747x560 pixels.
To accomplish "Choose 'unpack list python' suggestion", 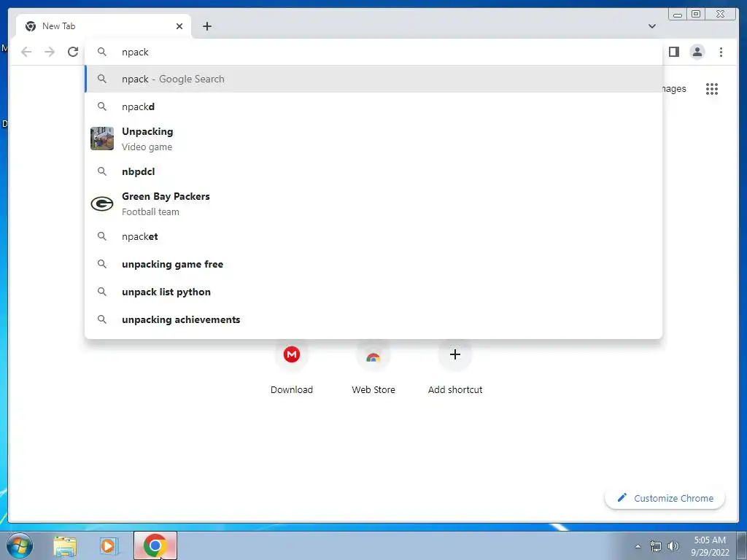I will tap(373, 292).
